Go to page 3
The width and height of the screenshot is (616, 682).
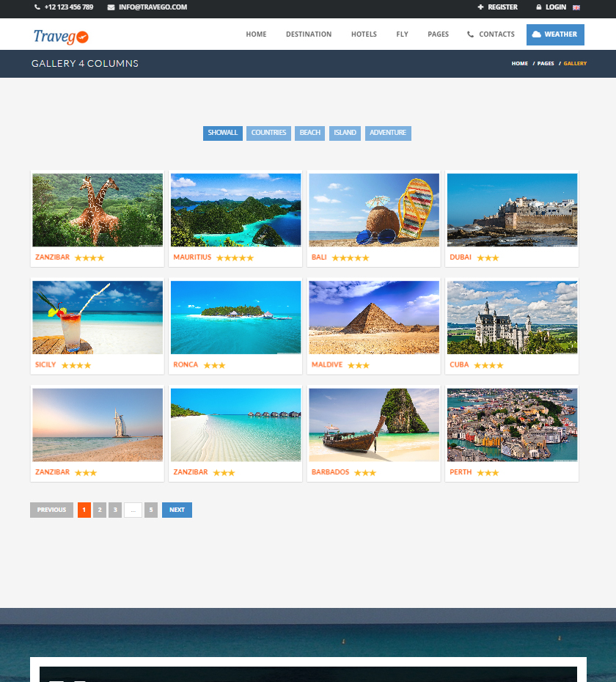click(115, 510)
